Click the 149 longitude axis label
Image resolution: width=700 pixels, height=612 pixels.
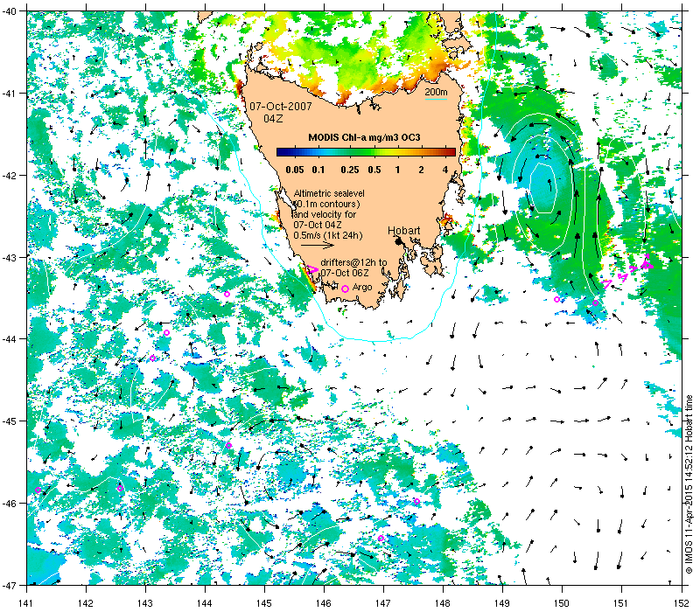(x=502, y=603)
